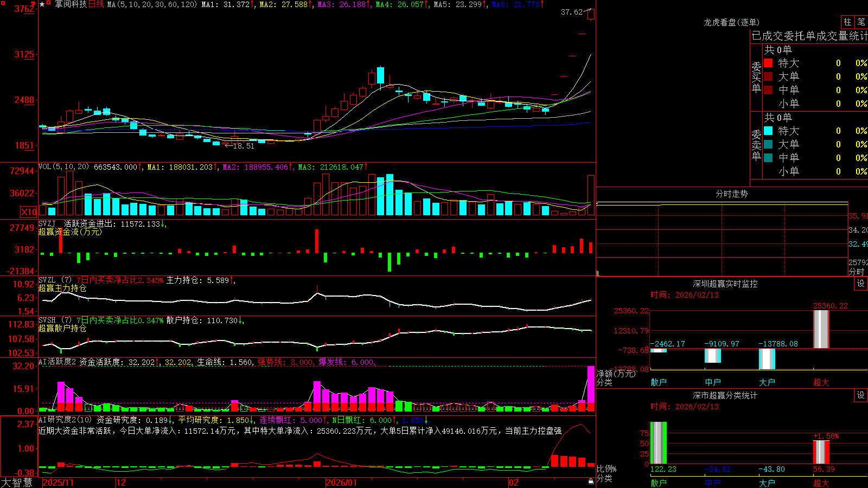Click the 小单 row under 委卖单
Viewport: 868px width, 488px height.
816,171
